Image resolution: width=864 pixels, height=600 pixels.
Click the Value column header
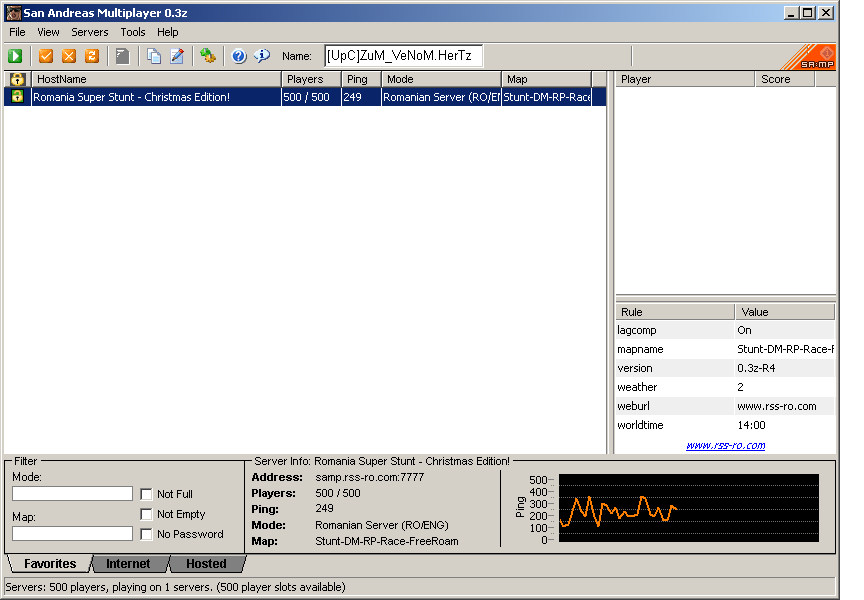(785, 312)
